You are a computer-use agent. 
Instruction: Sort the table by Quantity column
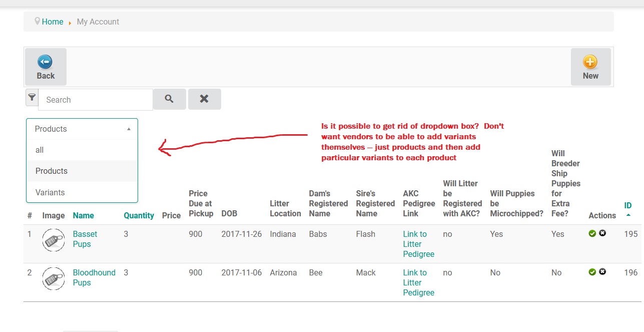coord(139,215)
